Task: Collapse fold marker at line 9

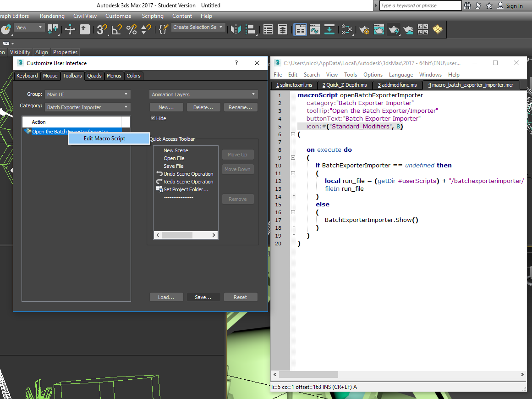Action: tap(293, 158)
